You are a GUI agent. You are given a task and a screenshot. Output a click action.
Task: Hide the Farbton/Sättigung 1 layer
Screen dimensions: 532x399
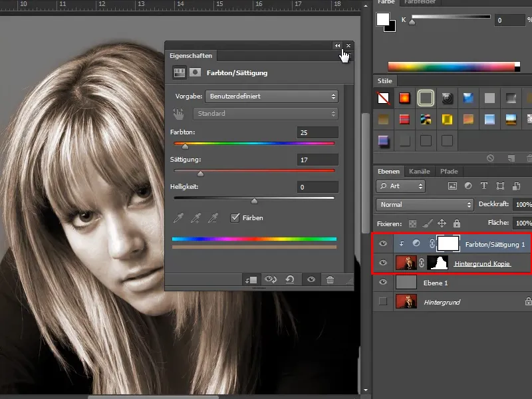click(x=383, y=243)
